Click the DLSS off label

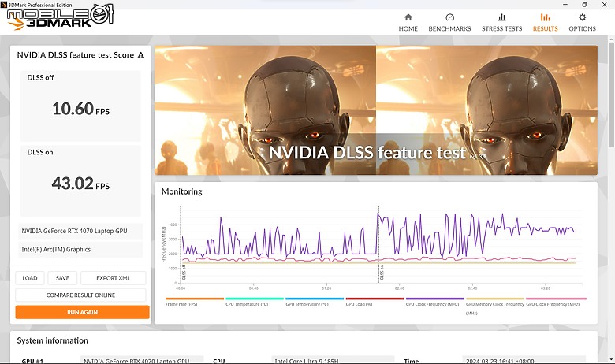click(40, 77)
